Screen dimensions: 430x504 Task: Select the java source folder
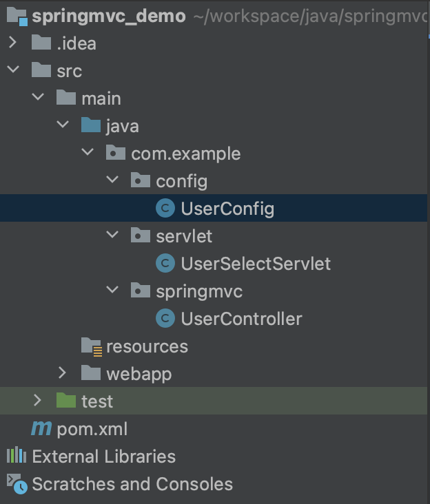click(122, 126)
